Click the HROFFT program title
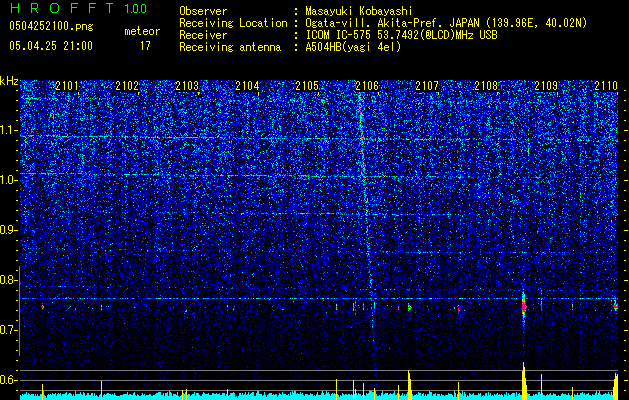 pos(62,8)
